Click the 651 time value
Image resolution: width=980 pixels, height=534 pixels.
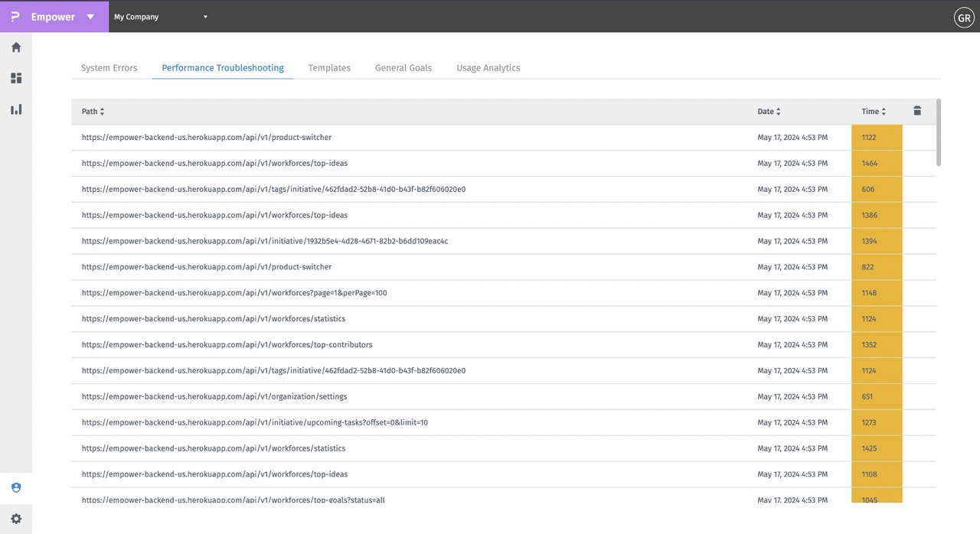click(x=867, y=397)
